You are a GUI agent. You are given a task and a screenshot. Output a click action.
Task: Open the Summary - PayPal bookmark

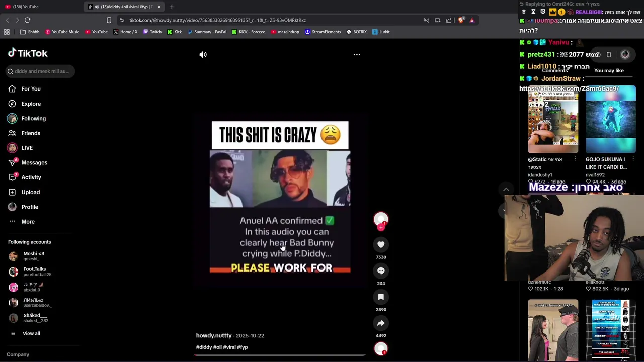click(206, 32)
